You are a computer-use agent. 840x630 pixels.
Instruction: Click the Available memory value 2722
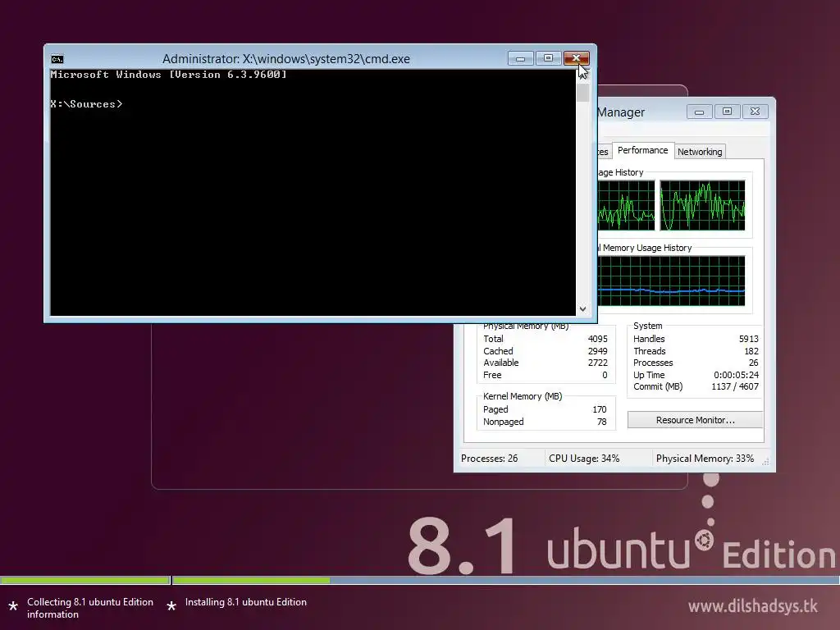pyautogui.click(x=598, y=363)
